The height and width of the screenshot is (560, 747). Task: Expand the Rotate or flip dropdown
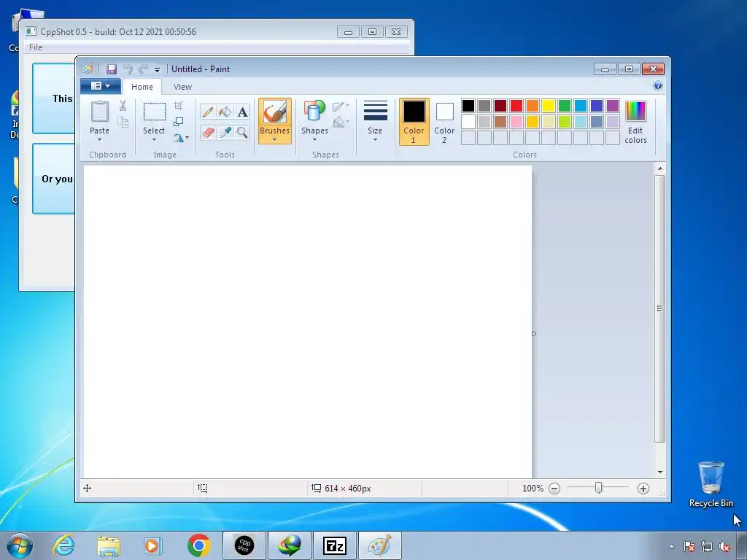(x=181, y=138)
